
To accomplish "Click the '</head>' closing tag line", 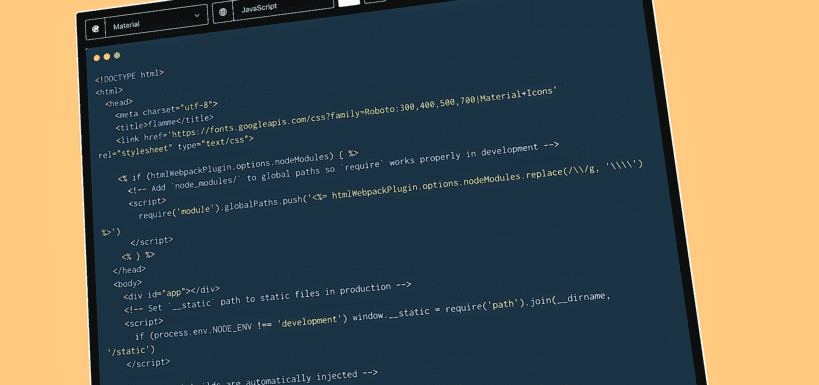I will tap(129, 270).
